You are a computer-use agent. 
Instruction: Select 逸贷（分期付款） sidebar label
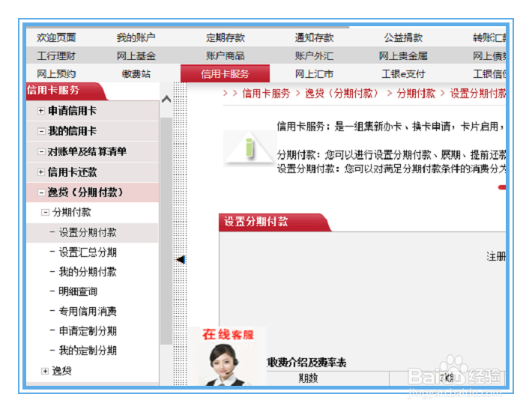coord(85,193)
